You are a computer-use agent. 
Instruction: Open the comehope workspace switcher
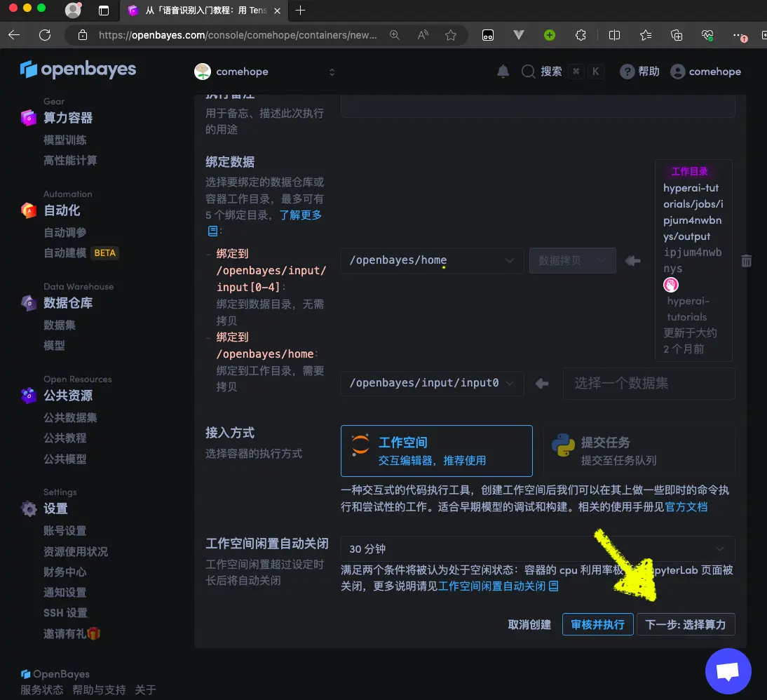pos(265,72)
